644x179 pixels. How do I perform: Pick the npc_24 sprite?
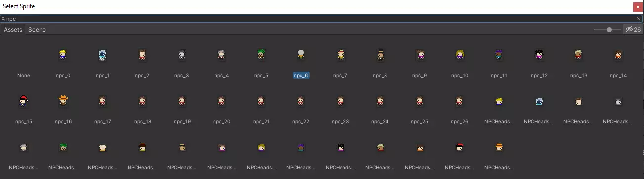pos(380,101)
